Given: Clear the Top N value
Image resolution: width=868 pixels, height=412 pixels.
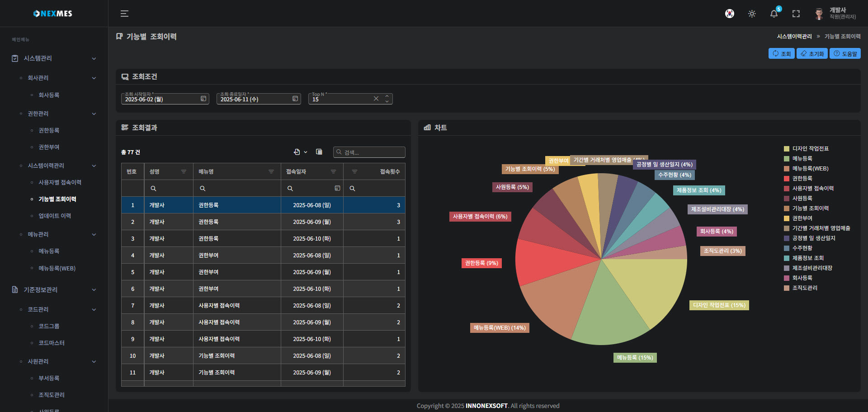Looking at the screenshot, I should click(x=376, y=99).
